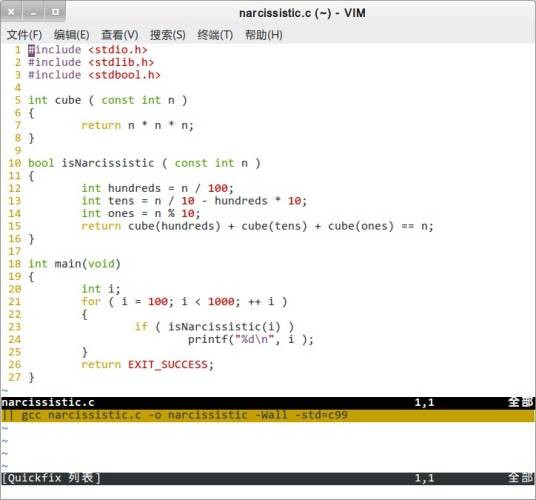
Task: Click the 'return cube(hundreds) + cube(tens)' line
Action: point(257,226)
